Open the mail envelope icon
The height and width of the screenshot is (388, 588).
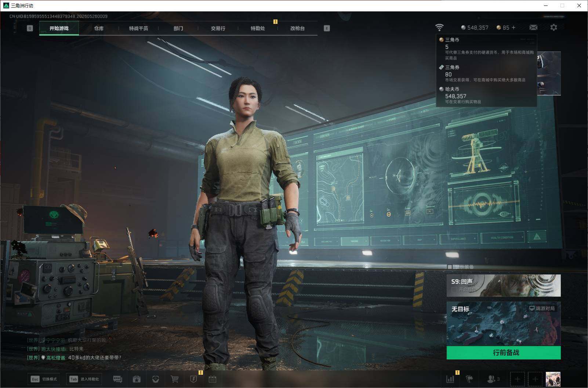(533, 28)
